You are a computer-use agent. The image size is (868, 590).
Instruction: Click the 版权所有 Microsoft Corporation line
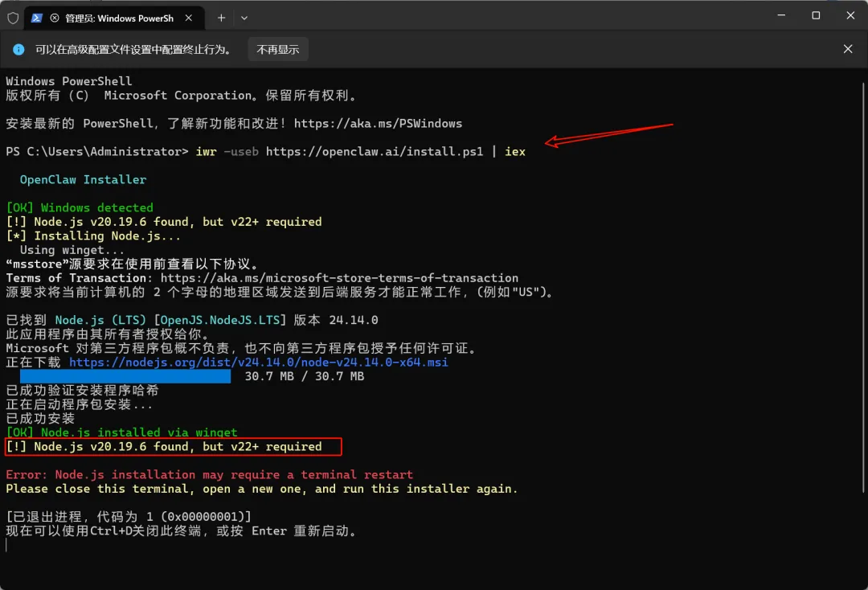coord(182,95)
